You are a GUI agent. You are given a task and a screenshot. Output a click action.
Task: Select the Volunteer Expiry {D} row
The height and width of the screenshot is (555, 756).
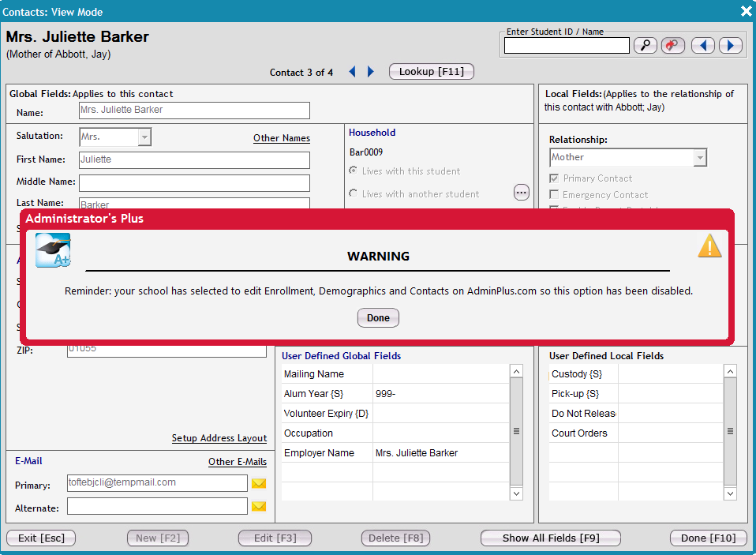(x=395, y=413)
